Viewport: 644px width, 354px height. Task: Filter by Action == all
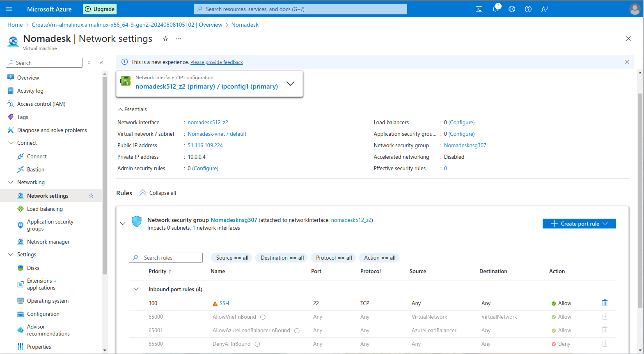click(380, 258)
